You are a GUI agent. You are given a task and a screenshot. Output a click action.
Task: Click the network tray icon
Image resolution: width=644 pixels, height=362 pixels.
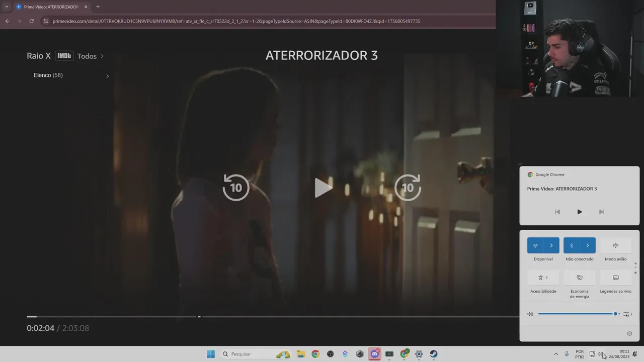[592, 354]
